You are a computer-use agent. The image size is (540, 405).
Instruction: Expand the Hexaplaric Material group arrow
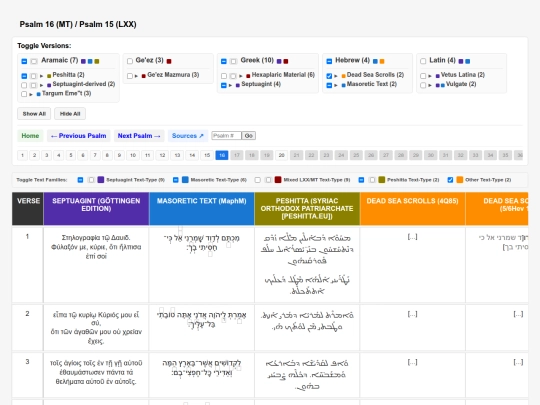tap(241, 76)
